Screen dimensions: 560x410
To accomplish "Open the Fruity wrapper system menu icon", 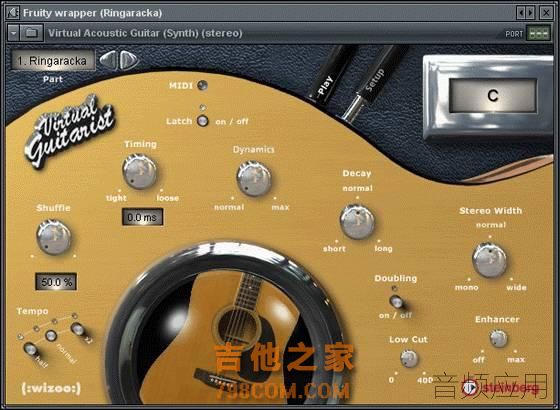I will click(x=13, y=13).
